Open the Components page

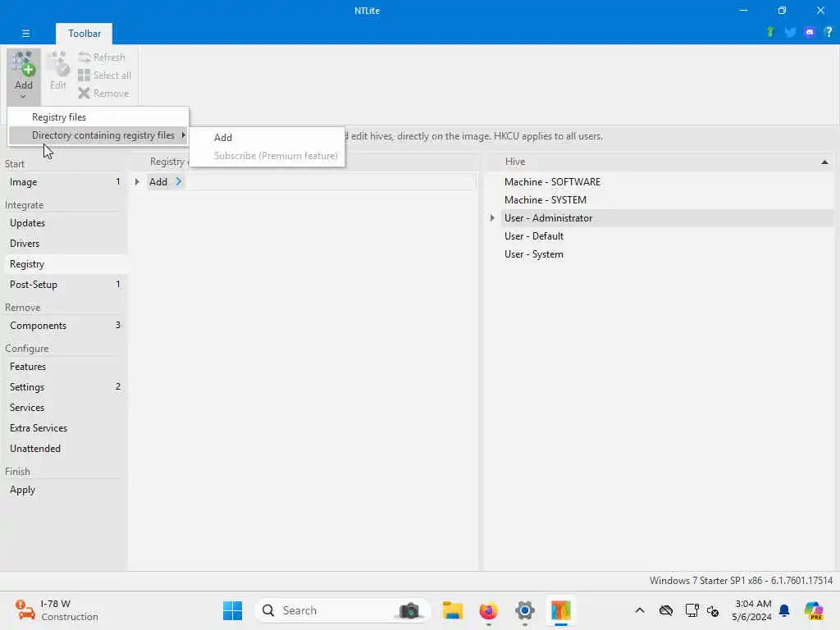[x=64, y=325]
